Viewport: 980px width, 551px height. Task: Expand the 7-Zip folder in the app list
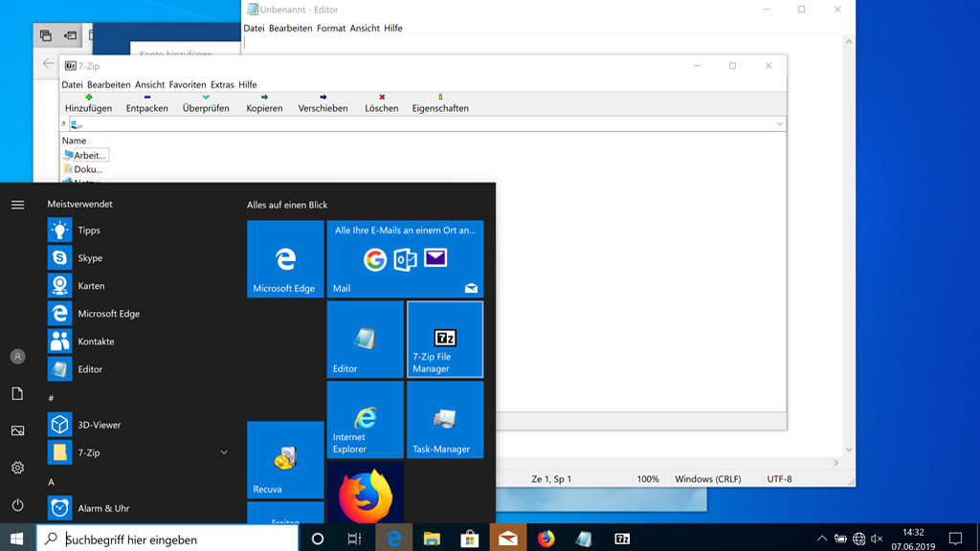tap(223, 452)
